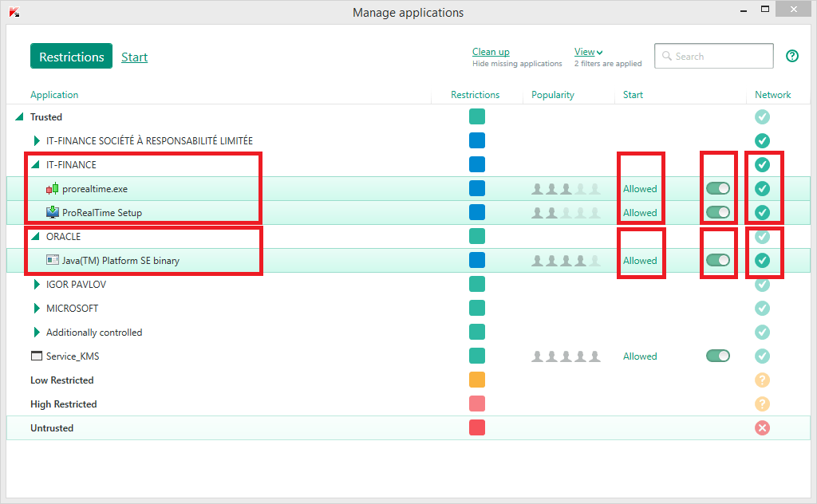Click the Clean up link
Image resolution: width=817 pixels, height=504 pixels.
point(491,52)
